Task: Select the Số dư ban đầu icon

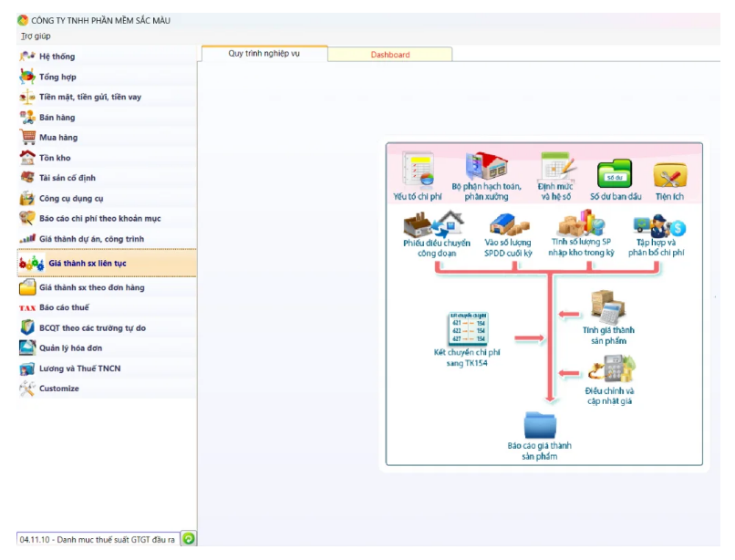Action: 614,173
